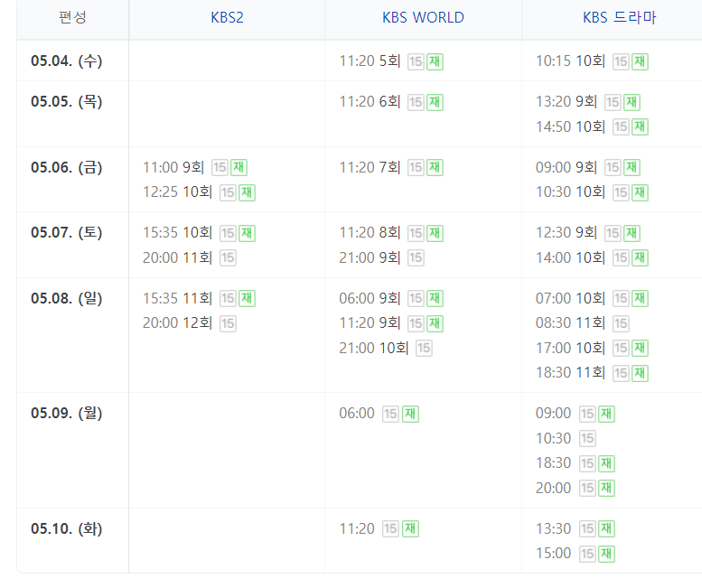Click the 15 rating badge beside 20:00 12회
The height and width of the screenshot is (588, 702).
click(228, 323)
